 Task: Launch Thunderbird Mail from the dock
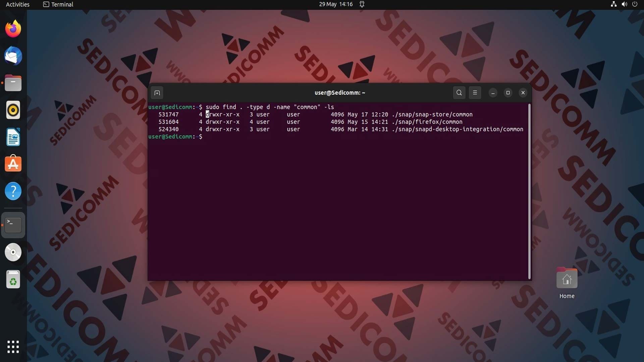13,56
